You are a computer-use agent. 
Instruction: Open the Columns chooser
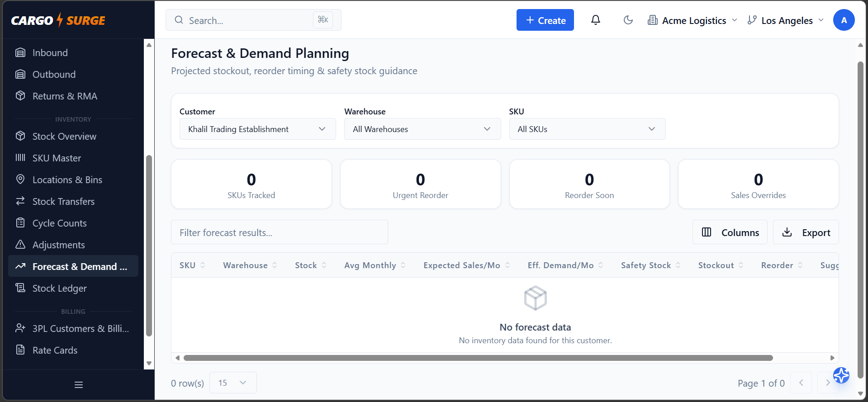[x=730, y=232]
